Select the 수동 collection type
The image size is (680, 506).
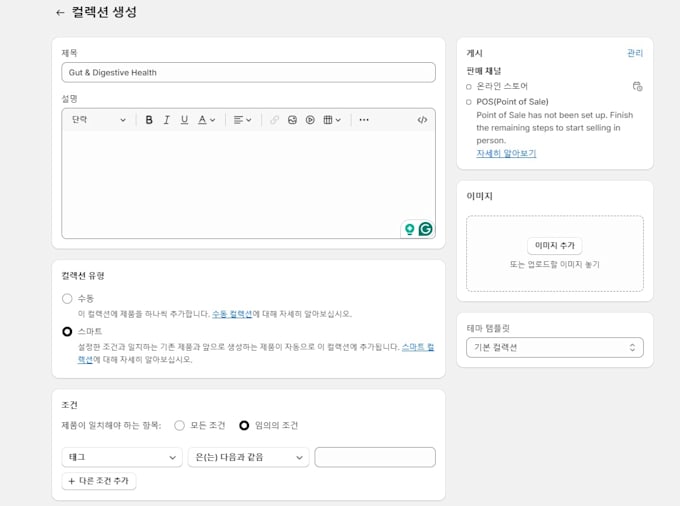click(67, 298)
